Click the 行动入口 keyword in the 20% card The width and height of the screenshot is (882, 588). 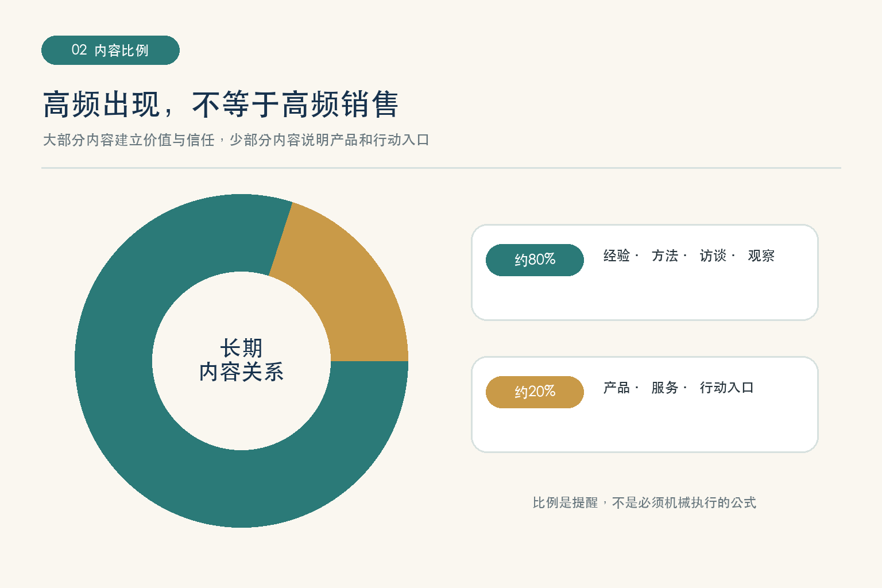(726, 388)
